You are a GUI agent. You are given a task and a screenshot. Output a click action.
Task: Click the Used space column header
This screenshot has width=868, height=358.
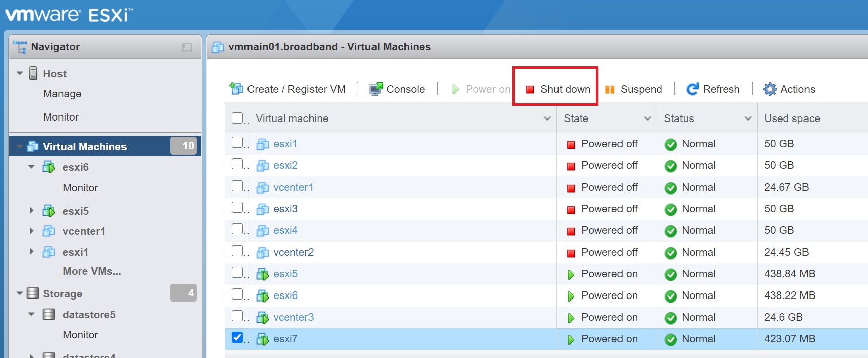[792, 118]
